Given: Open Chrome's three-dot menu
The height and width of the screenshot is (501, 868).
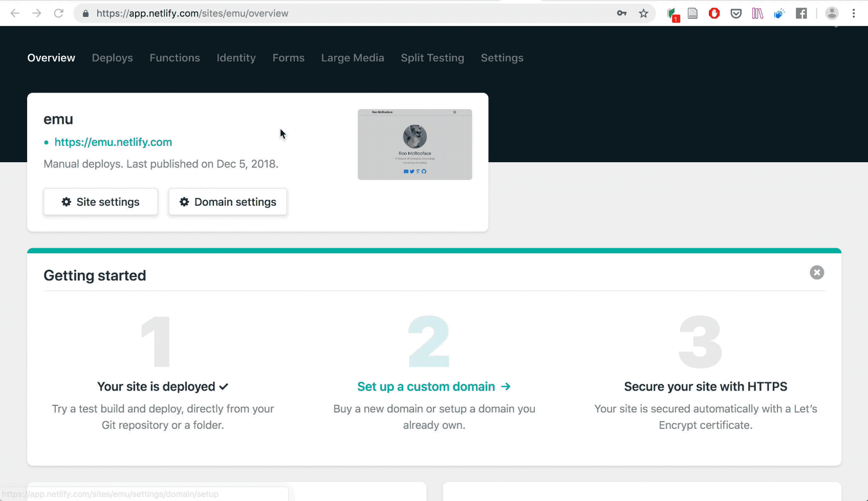Looking at the screenshot, I should (854, 13).
